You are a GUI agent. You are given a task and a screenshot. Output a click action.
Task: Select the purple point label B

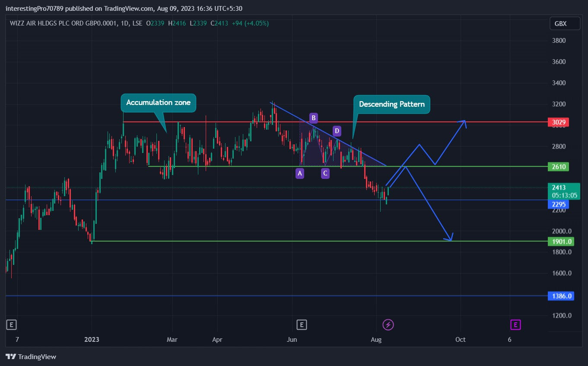314,118
